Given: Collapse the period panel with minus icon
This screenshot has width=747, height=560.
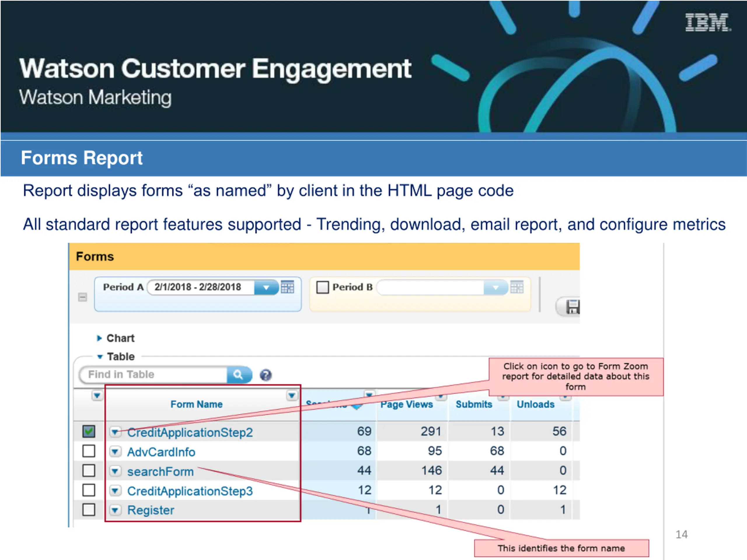Looking at the screenshot, I should 82,297.
